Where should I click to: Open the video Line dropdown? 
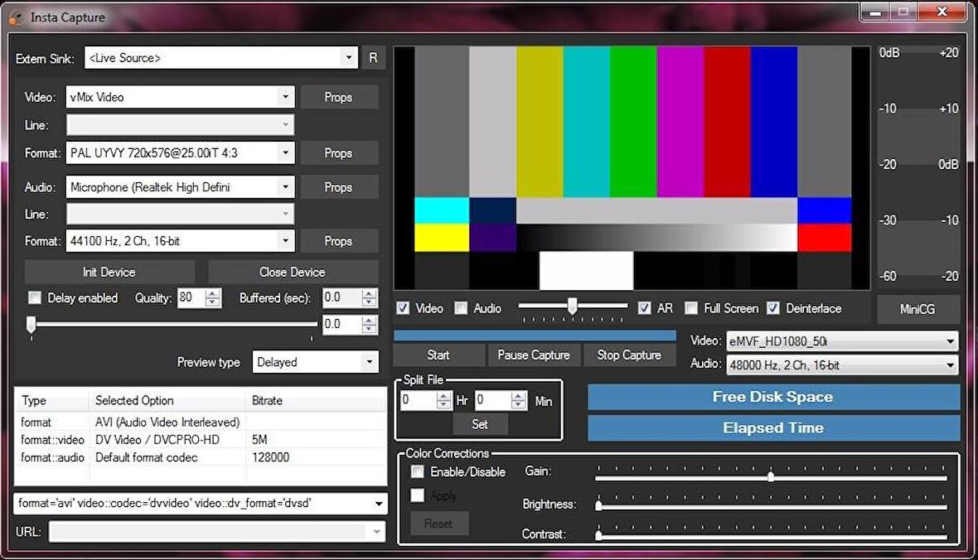tap(180, 125)
